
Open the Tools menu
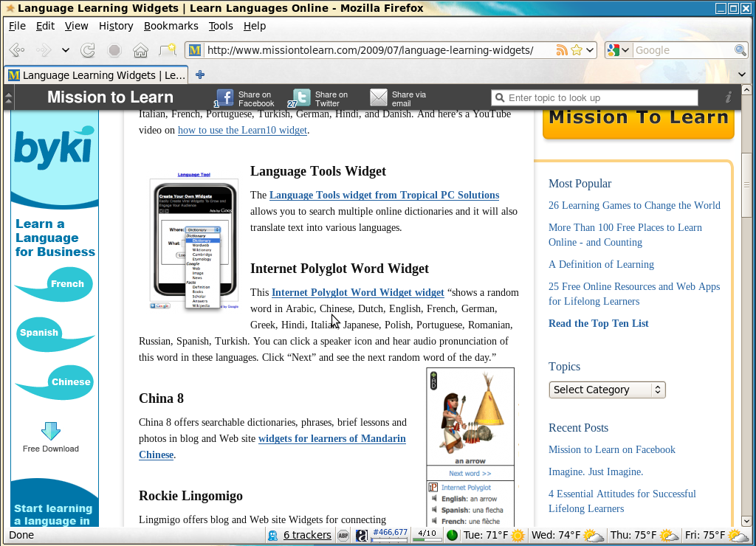[221, 26]
